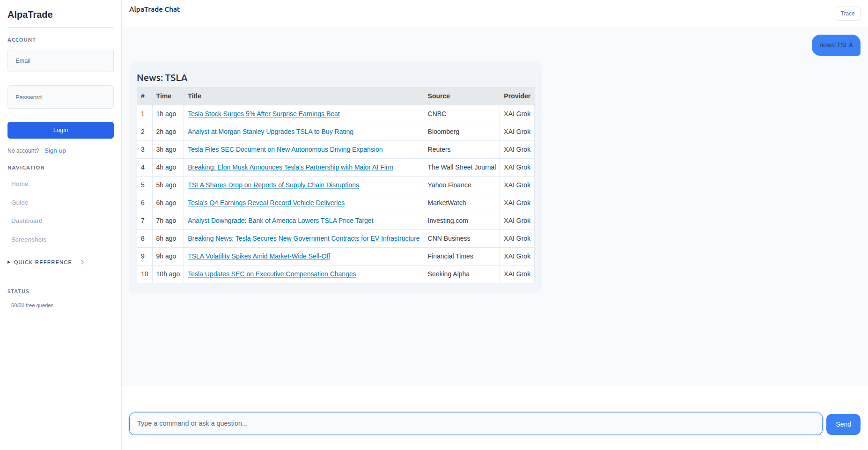Click 'The Wall Street Journal' source cell
The image size is (868, 450).
click(x=462, y=167)
